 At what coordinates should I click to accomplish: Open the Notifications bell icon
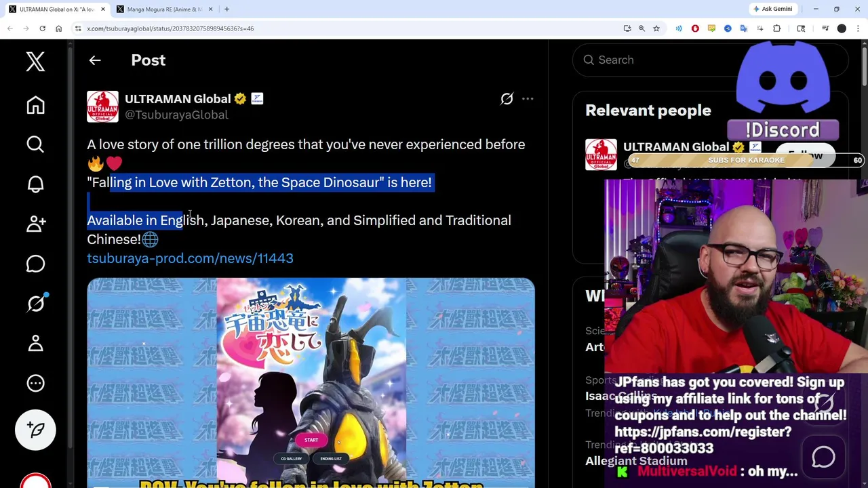35,184
